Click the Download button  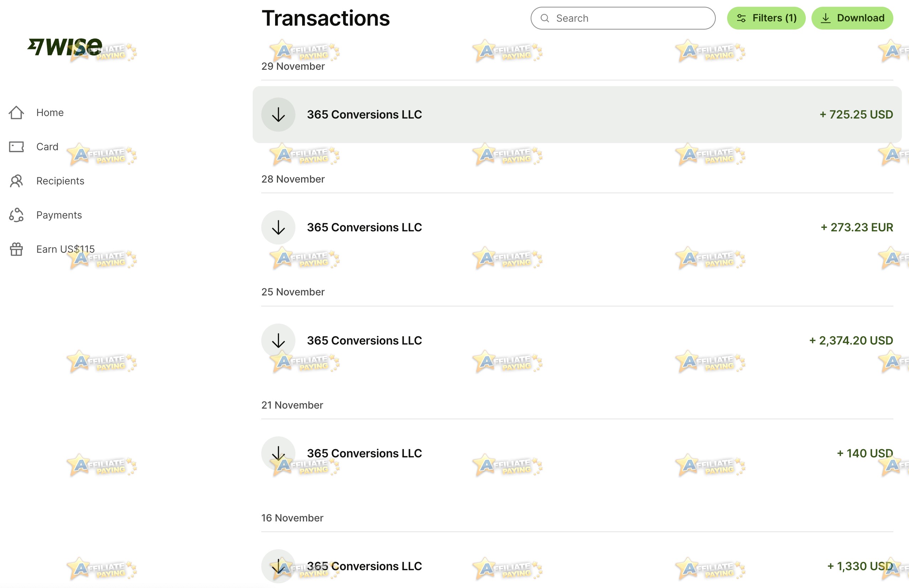coord(852,18)
